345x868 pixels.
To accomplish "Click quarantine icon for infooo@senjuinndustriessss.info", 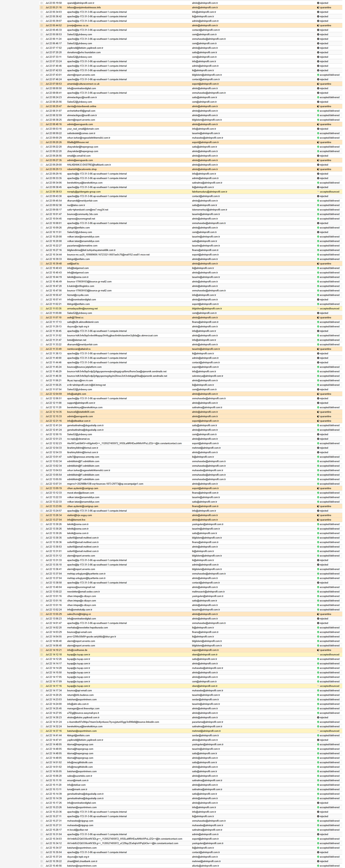I will [x=318, y=7].
